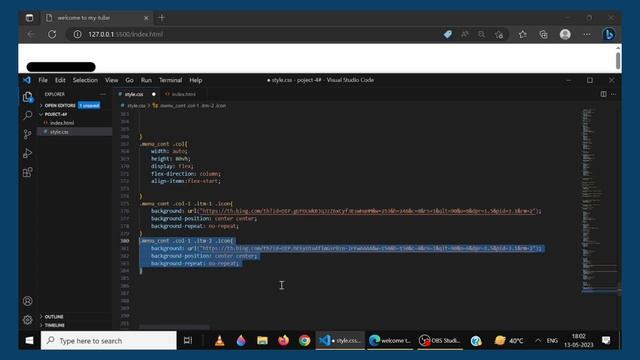Launch Firefox from the taskbar
This screenshot has height=360, width=640.
(x=283, y=340)
